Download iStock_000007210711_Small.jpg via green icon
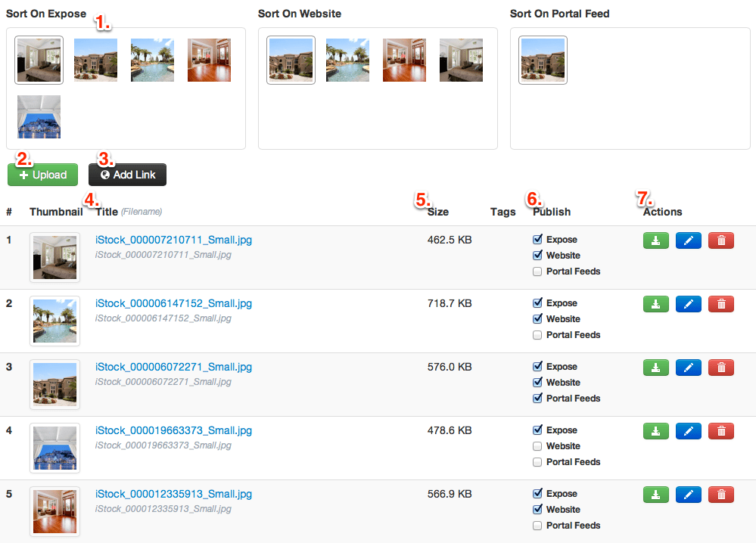This screenshot has width=756, height=543. tap(655, 240)
